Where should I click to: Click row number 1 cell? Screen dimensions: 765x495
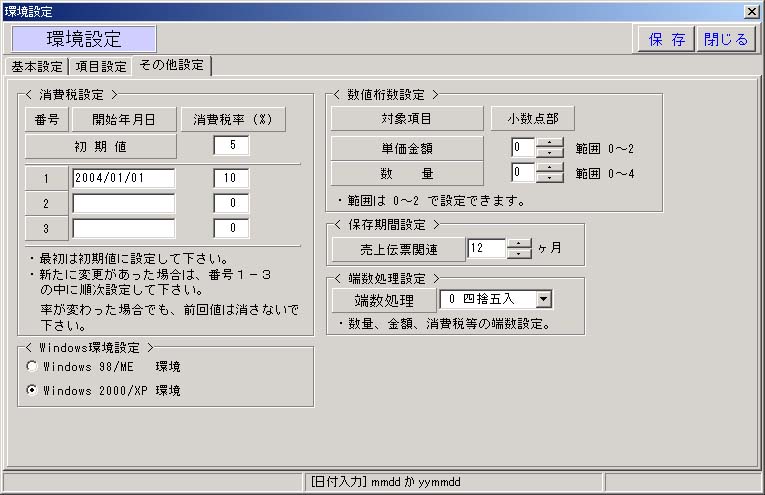coord(46,178)
